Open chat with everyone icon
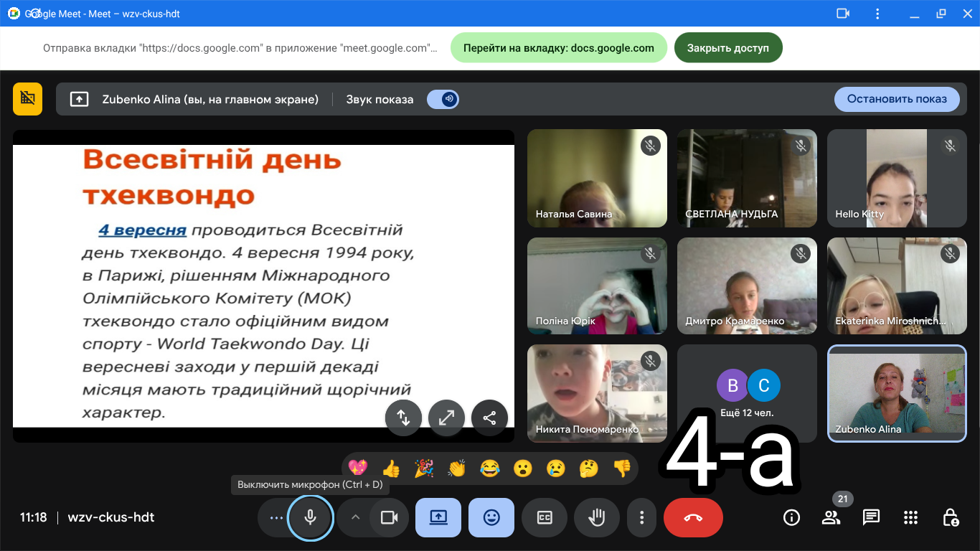This screenshot has height=551, width=980. (x=871, y=517)
